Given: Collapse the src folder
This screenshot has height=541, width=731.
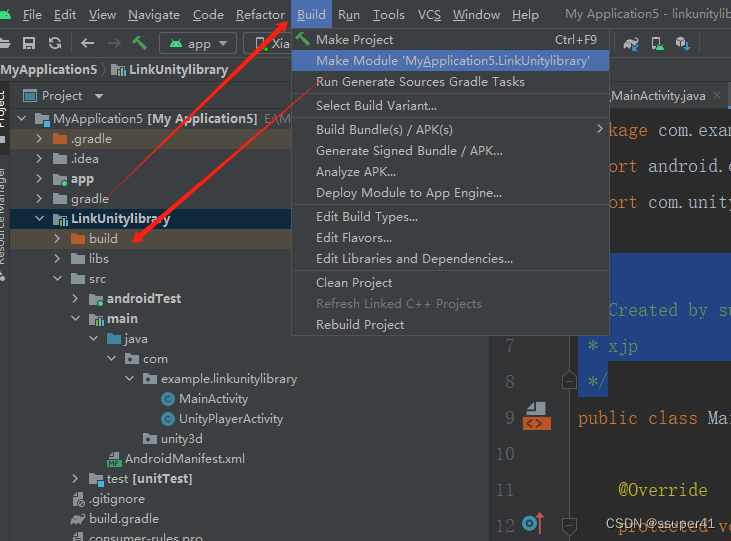Looking at the screenshot, I should 57,279.
